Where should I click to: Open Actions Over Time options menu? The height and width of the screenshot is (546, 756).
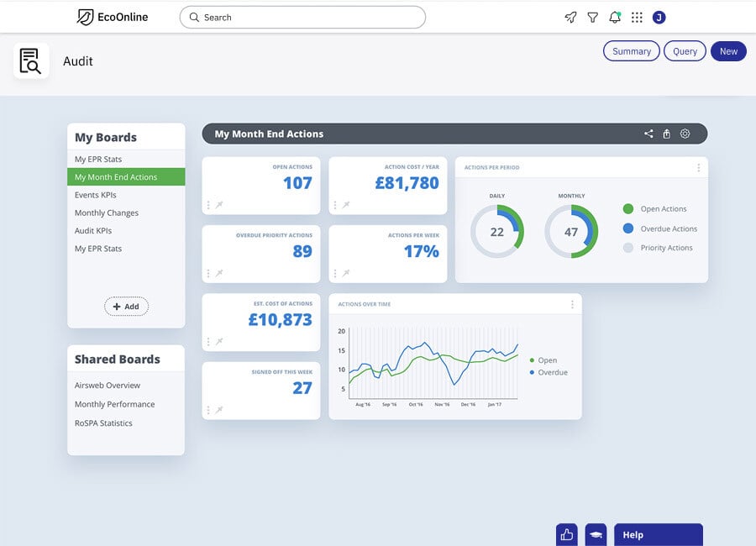click(x=572, y=304)
